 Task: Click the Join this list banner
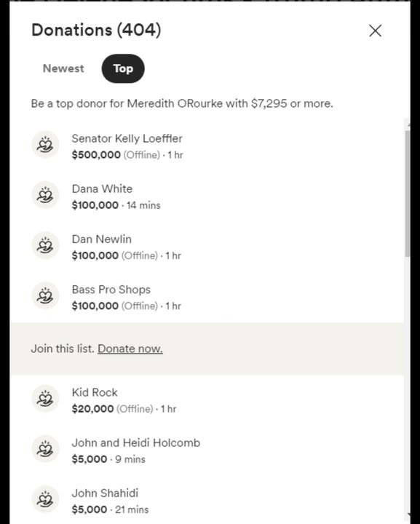207,349
